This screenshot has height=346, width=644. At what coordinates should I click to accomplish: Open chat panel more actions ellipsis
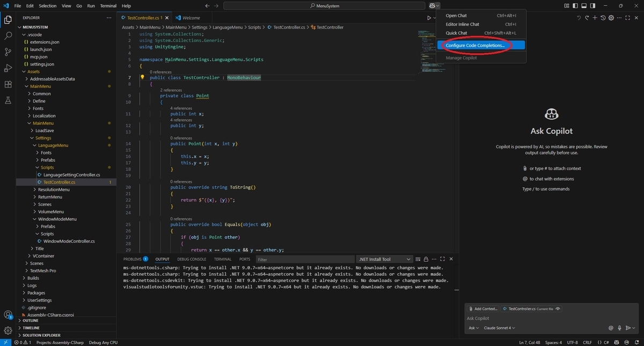(619, 18)
